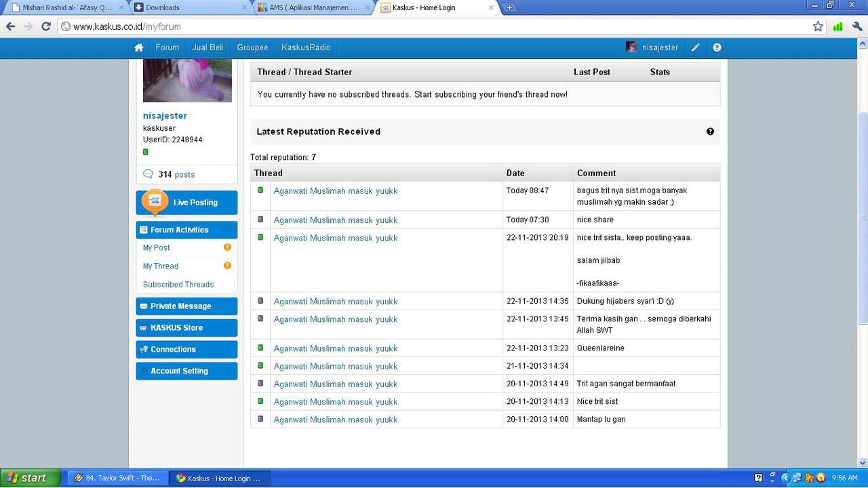This screenshot has width=868, height=488.
Task: Click browser forward arrow
Action: point(28,26)
